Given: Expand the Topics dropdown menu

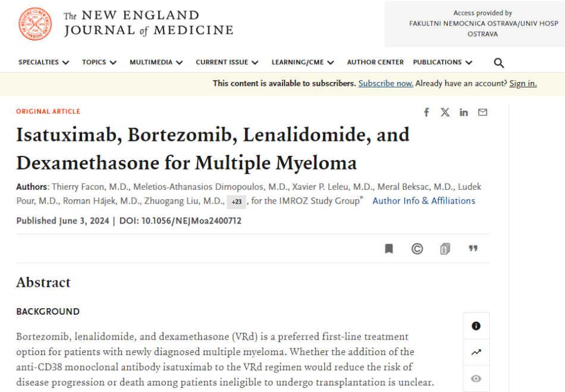Looking at the screenshot, I should tap(99, 62).
